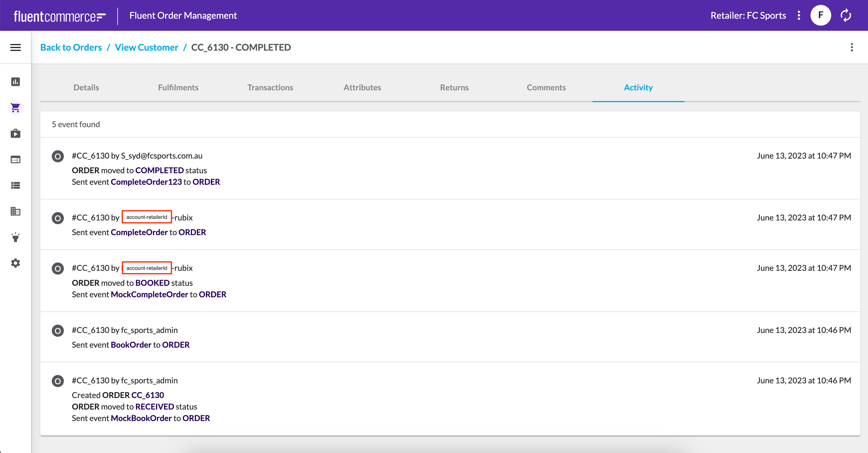The height and width of the screenshot is (453, 868).
Task: Toggle the breadcrumb vertical dots menu
Action: (x=852, y=47)
